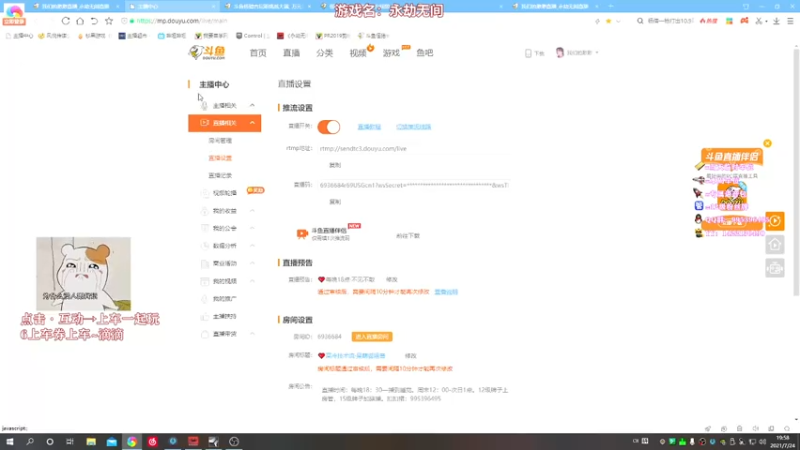Screen dimensions: 800x450
Task: Click the browser address bar URL
Action: [x=181, y=21]
